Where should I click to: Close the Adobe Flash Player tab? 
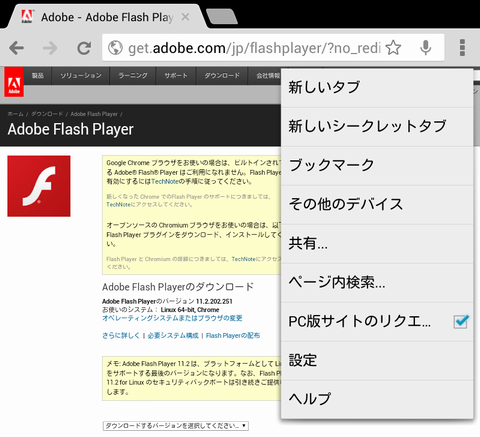pyautogui.click(x=185, y=17)
